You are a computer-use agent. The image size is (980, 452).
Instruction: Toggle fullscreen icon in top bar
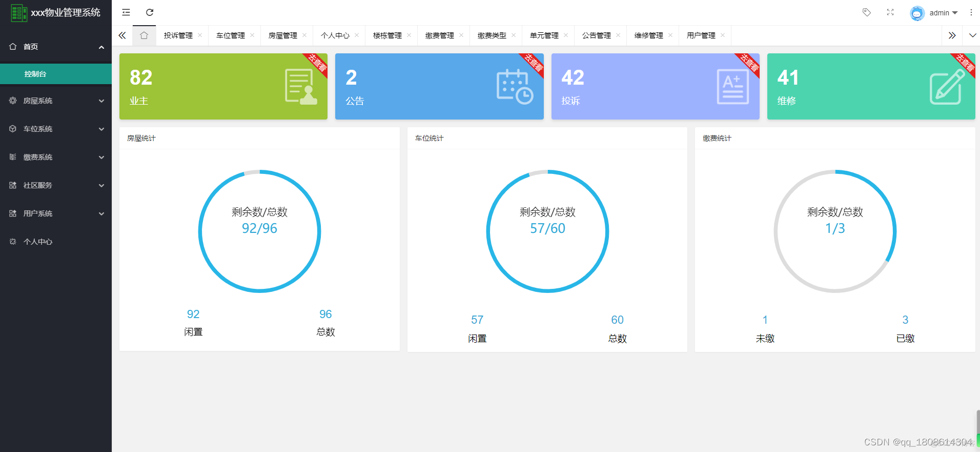pyautogui.click(x=890, y=12)
